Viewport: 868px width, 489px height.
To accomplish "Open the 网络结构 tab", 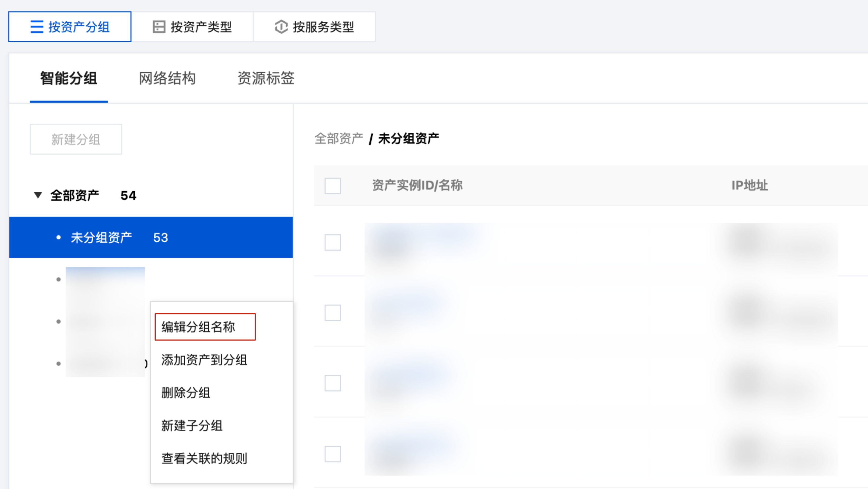I will tap(167, 79).
